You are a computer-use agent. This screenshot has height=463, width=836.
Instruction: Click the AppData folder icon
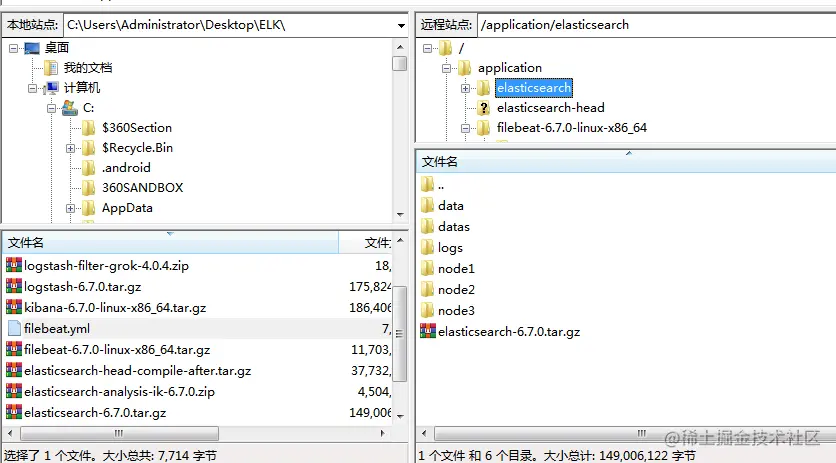tap(89, 208)
